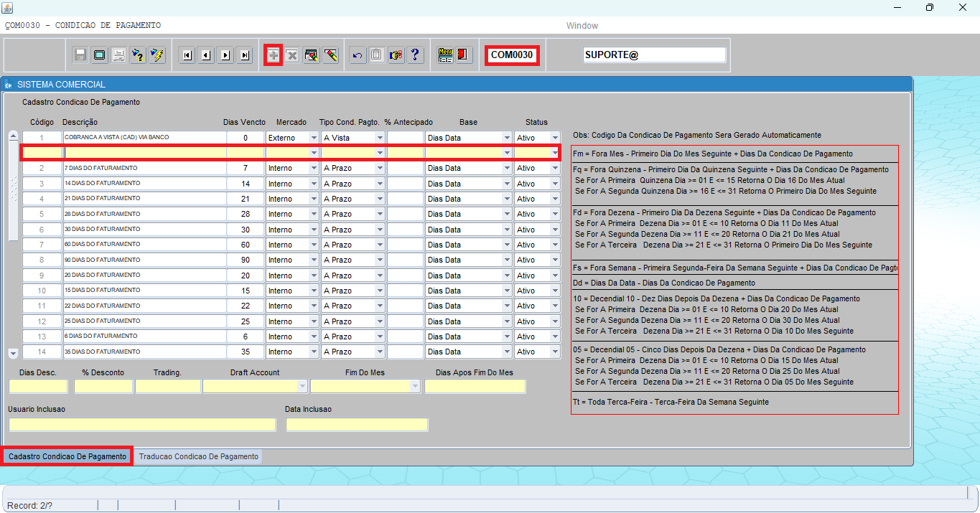This screenshot has width=980, height=513.
Task: Click the Print icon in toolbar
Action: point(118,55)
